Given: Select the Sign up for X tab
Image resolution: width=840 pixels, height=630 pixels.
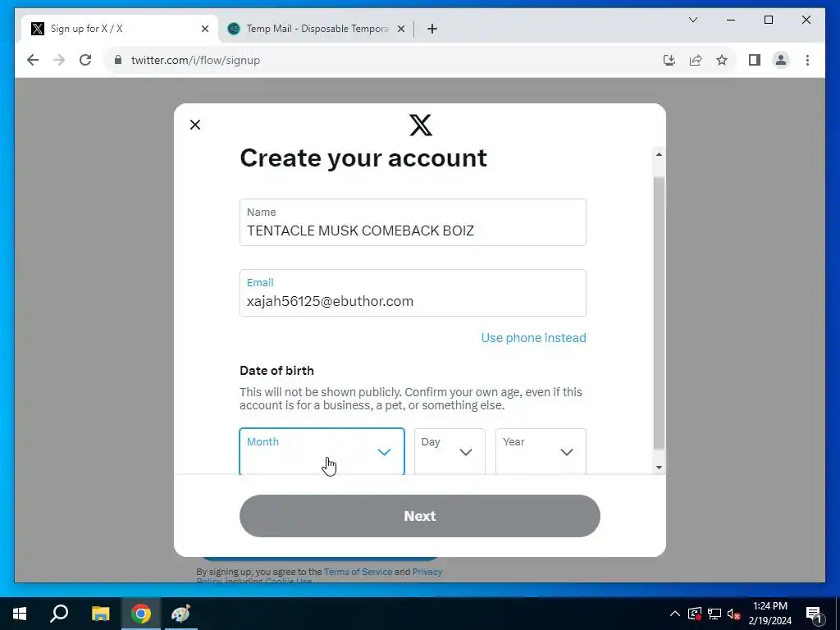Looking at the screenshot, I should coord(120,29).
